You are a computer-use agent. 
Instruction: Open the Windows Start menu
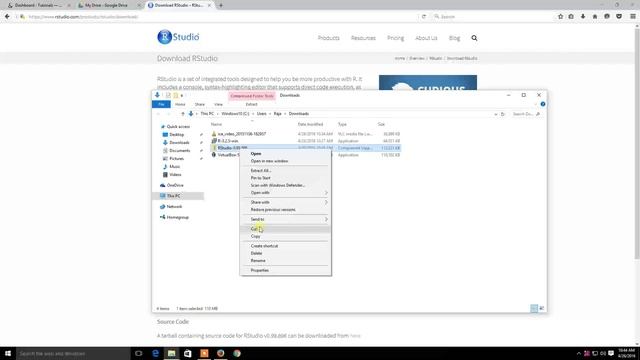tap(8, 353)
